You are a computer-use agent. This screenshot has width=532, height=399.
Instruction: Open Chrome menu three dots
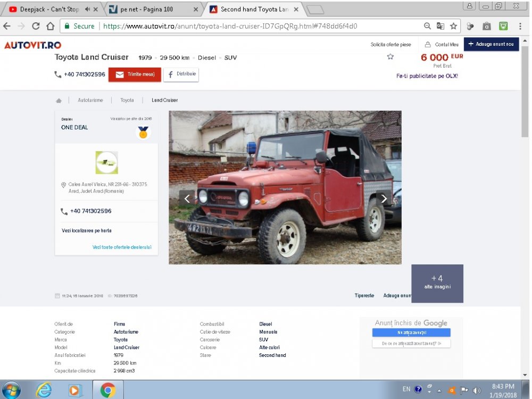pos(520,26)
